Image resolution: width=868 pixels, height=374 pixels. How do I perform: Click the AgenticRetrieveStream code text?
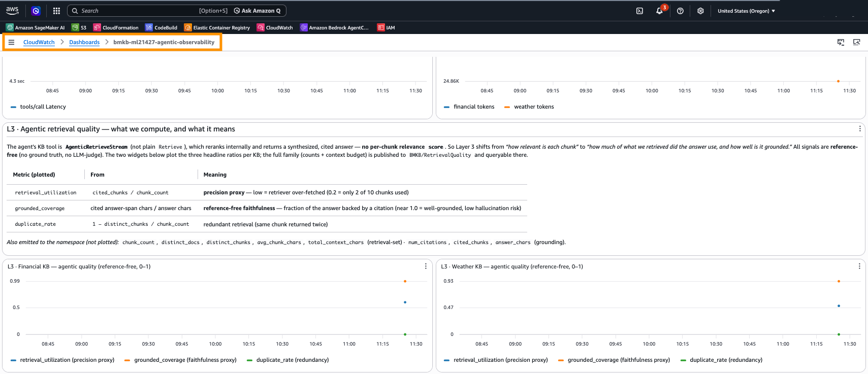pyautogui.click(x=97, y=147)
